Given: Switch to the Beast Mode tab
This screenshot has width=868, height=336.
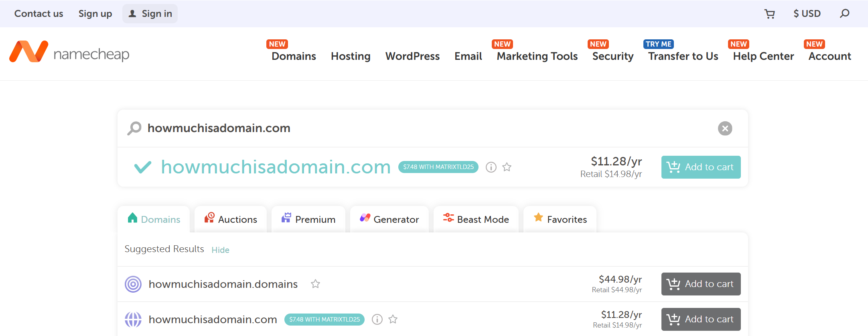Looking at the screenshot, I should point(476,219).
